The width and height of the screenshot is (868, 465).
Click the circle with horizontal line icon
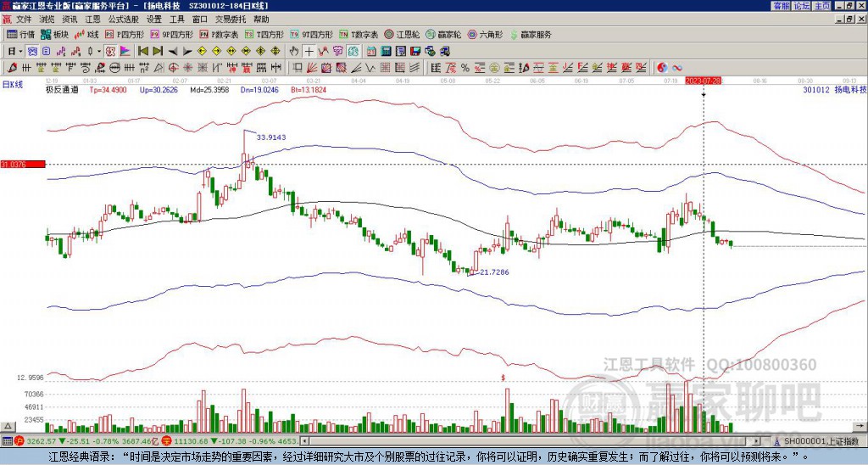114,68
